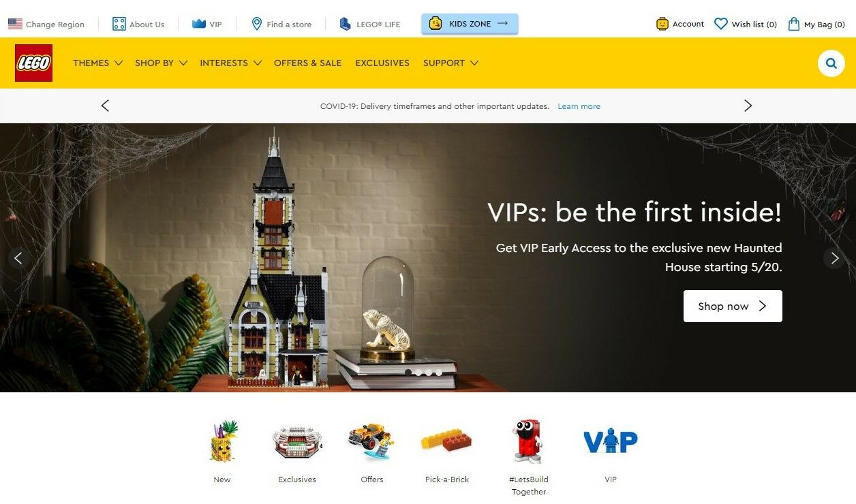Click the Shop now button
This screenshot has height=504, width=856.
733,306
